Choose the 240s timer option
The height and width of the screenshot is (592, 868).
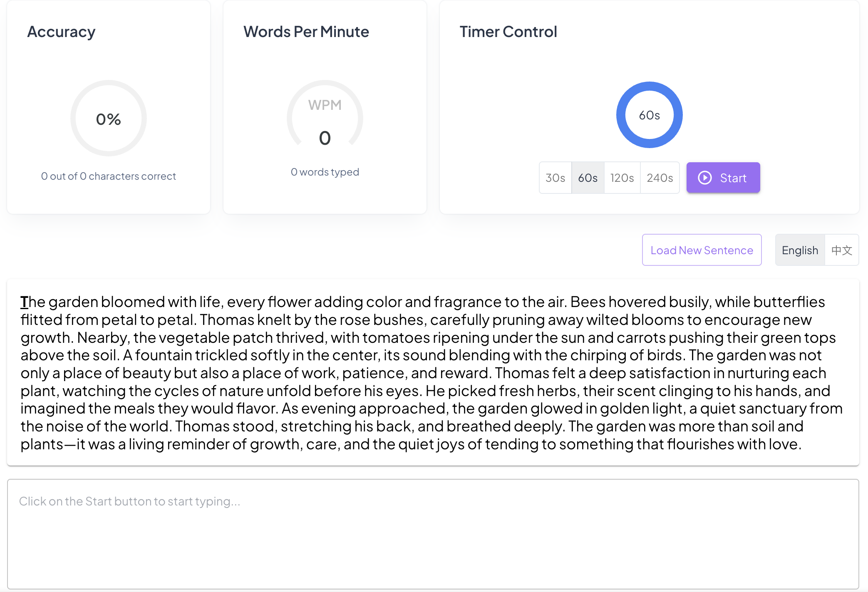pos(660,178)
